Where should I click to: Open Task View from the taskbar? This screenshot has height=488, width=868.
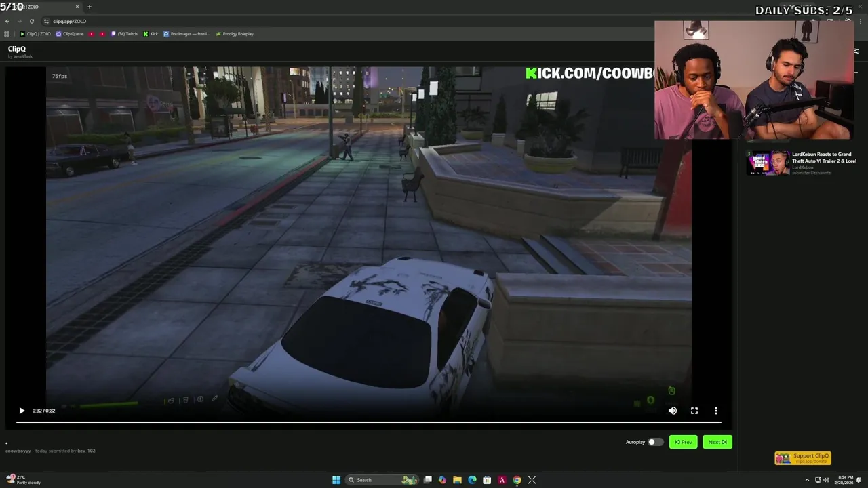[428, 480]
